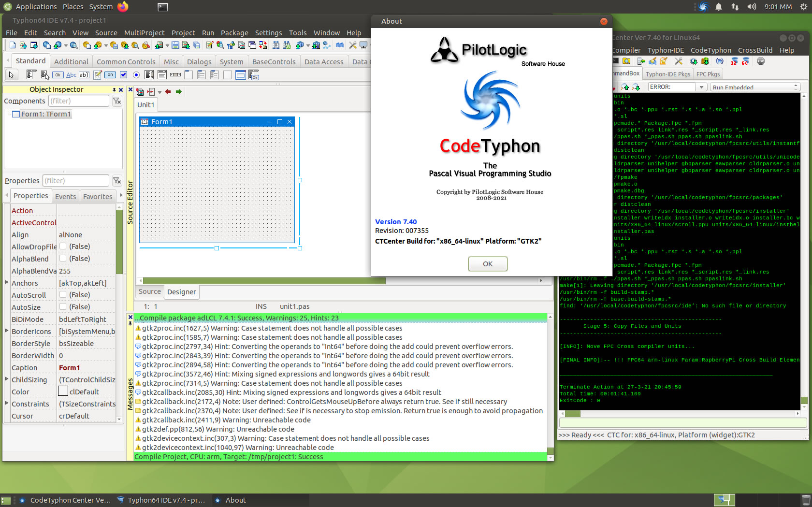The width and height of the screenshot is (812, 507).
Task: Select the TMemo component in palette
Action: (x=97, y=75)
